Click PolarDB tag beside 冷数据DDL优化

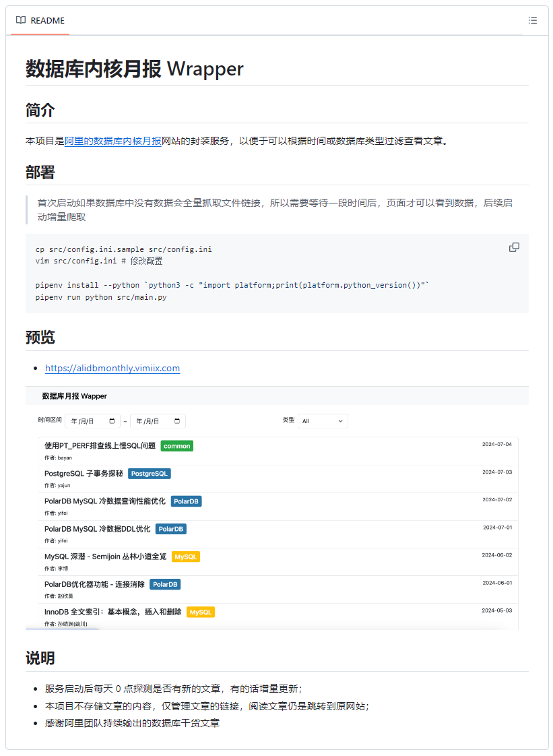170,529
